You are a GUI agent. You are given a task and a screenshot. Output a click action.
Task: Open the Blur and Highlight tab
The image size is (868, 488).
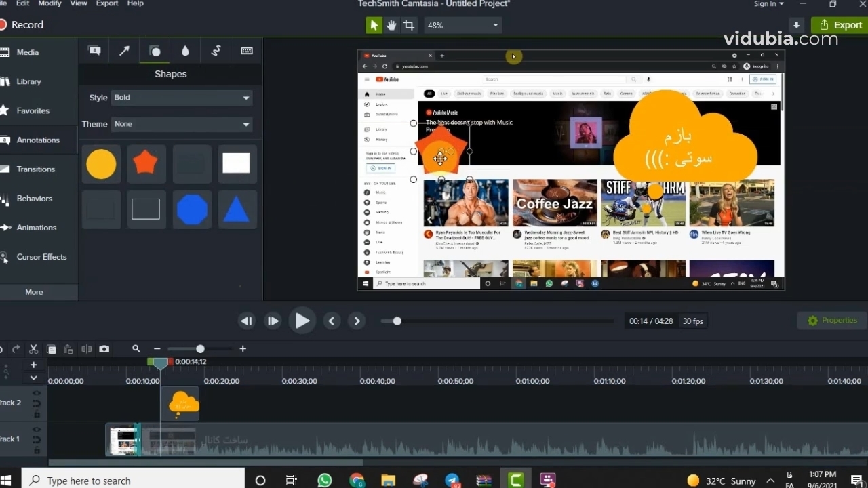(x=185, y=51)
